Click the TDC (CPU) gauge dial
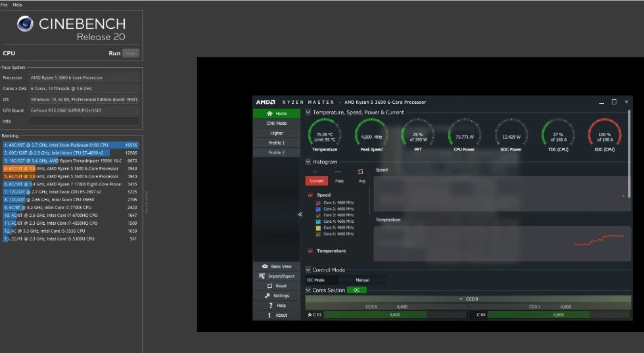644x353 pixels. [558, 132]
